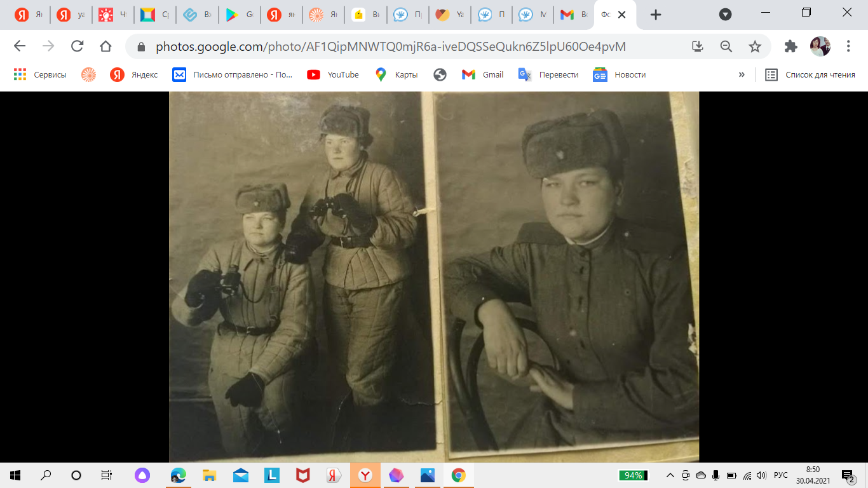Toggle the РУС keyboard language indicator
Viewport: 868px width, 488px height.
click(780, 475)
